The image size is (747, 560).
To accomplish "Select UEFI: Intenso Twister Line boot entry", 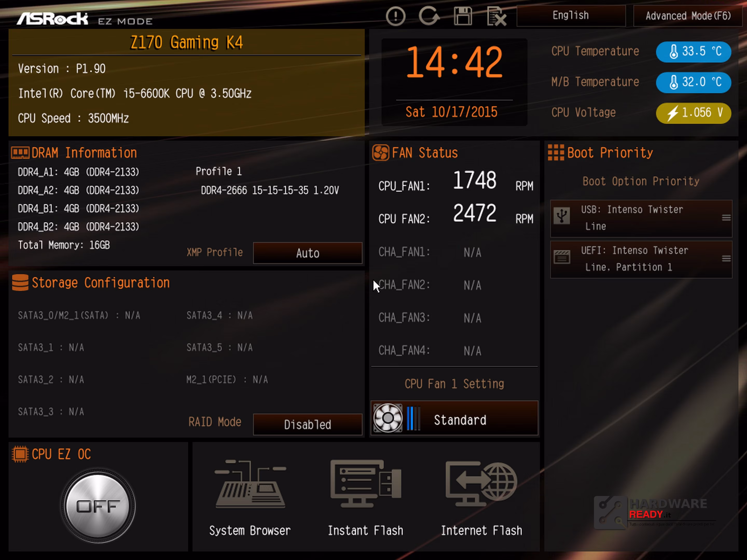I will pyautogui.click(x=641, y=259).
